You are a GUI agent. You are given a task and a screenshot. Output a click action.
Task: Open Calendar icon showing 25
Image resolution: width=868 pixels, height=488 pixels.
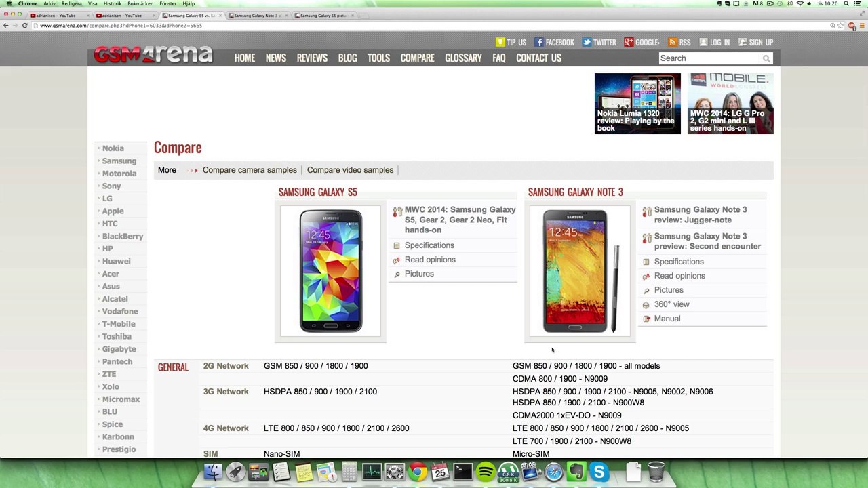coord(440,472)
